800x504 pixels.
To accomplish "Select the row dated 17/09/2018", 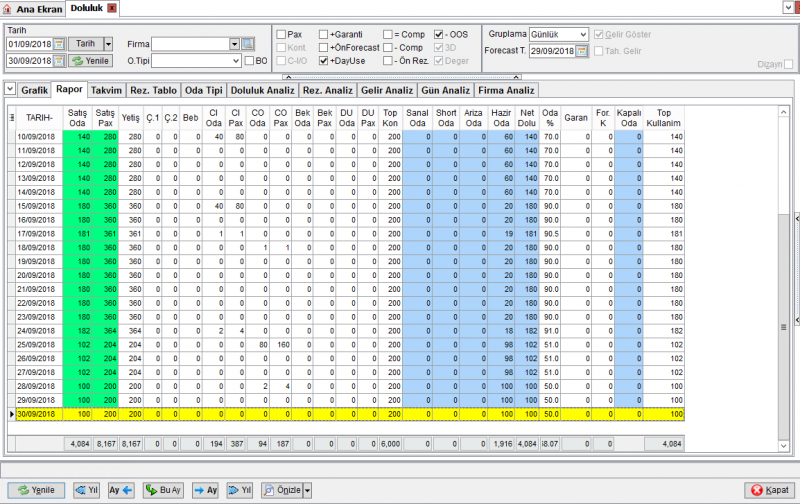I will coord(346,234).
